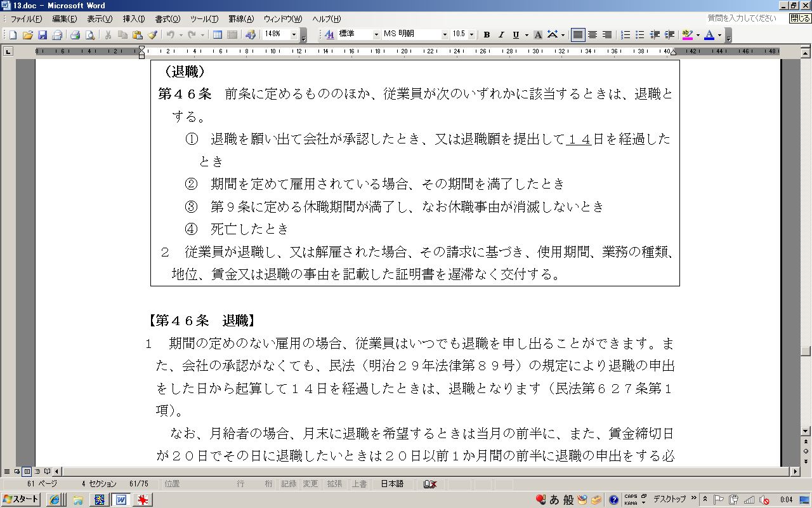812x508 pixels.
Task: Undo the last action
Action: pyautogui.click(x=170, y=35)
